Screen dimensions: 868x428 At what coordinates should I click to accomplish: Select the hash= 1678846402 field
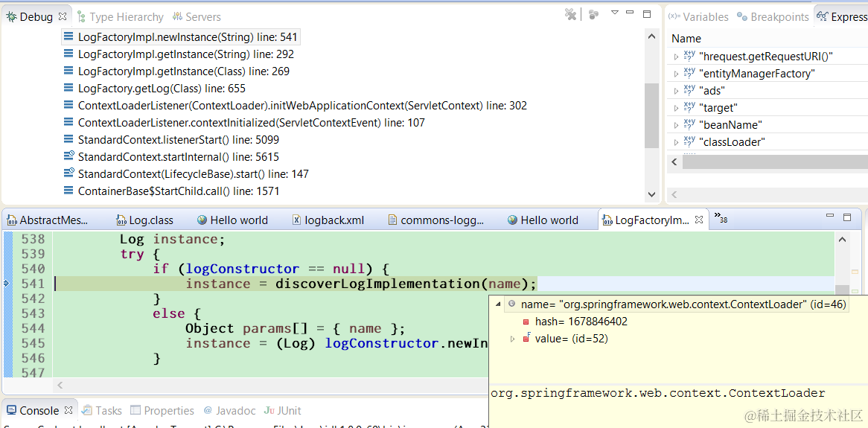tap(581, 322)
